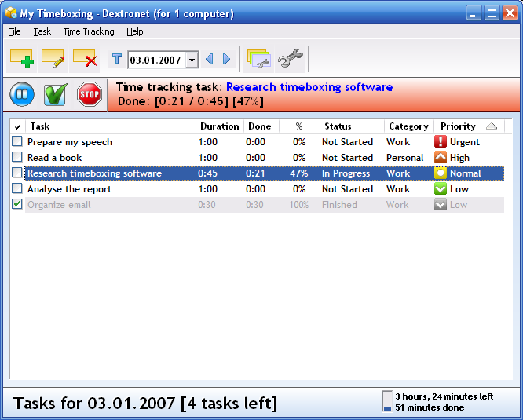Select the Read a book task row
Viewport: 523px width, 420px height.
pyautogui.click(x=264, y=157)
